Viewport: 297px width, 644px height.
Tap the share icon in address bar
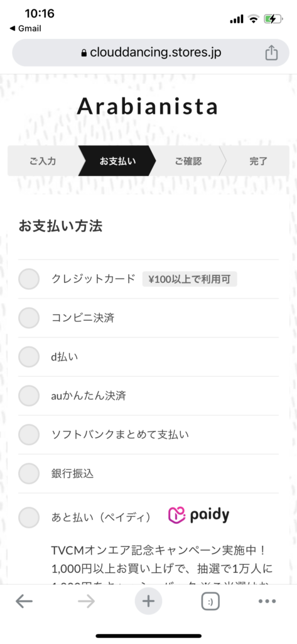[271, 53]
